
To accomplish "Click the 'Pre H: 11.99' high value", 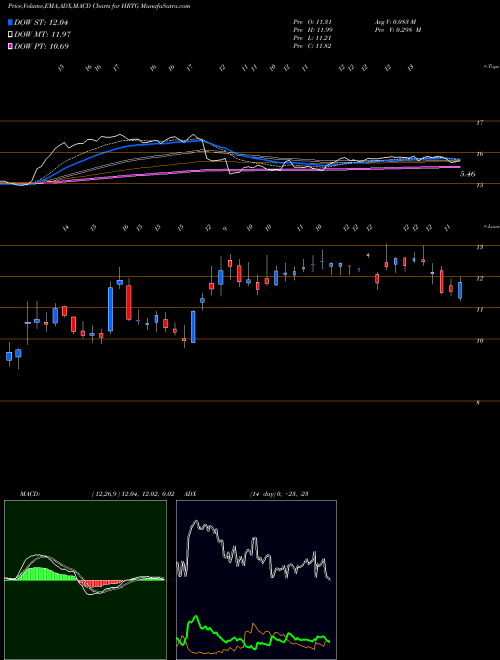I will 312,30.
